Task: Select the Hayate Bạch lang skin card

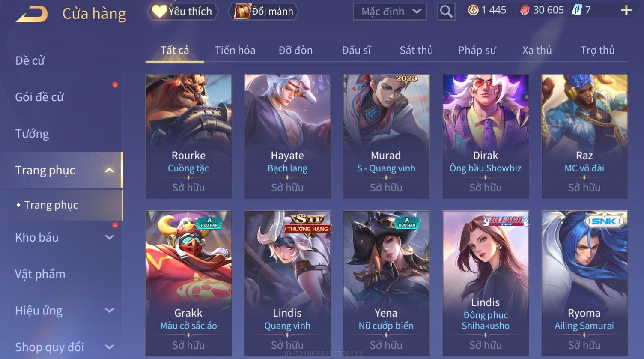Action: pyautogui.click(x=287, y=136)
